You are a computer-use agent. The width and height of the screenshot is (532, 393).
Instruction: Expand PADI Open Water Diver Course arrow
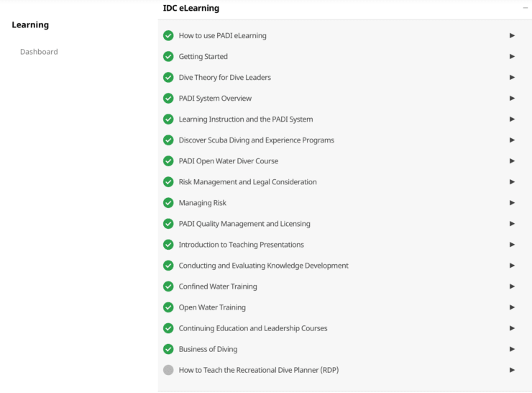[513, 161]
